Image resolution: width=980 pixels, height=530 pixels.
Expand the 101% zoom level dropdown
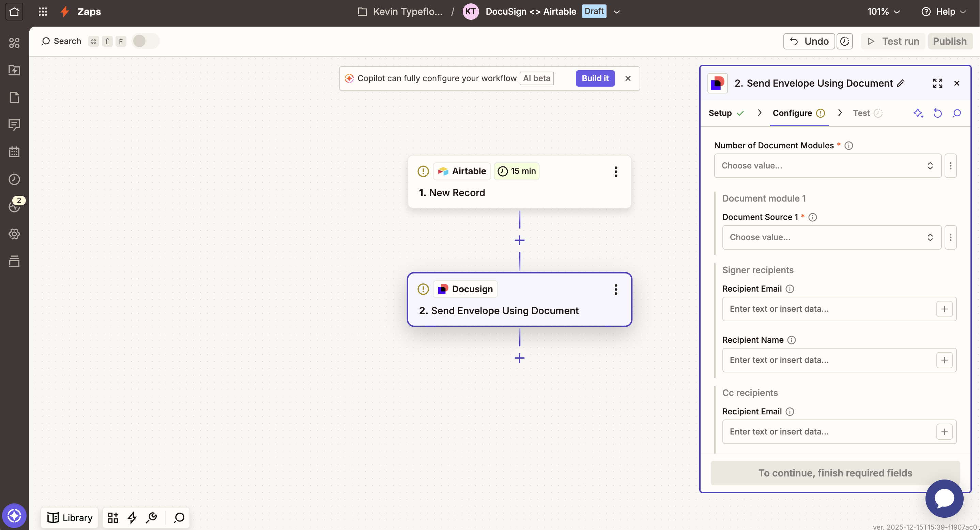click(x=883, y=11)
